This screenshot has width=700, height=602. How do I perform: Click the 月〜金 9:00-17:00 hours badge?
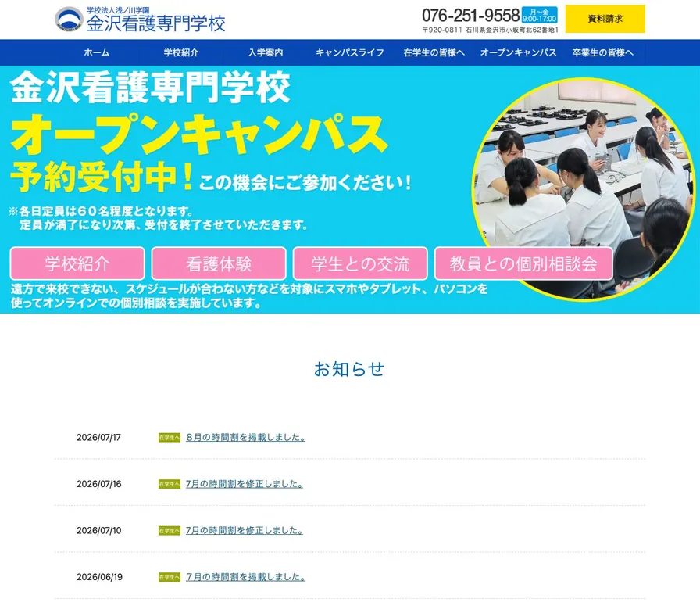click(x=539, y=15)
